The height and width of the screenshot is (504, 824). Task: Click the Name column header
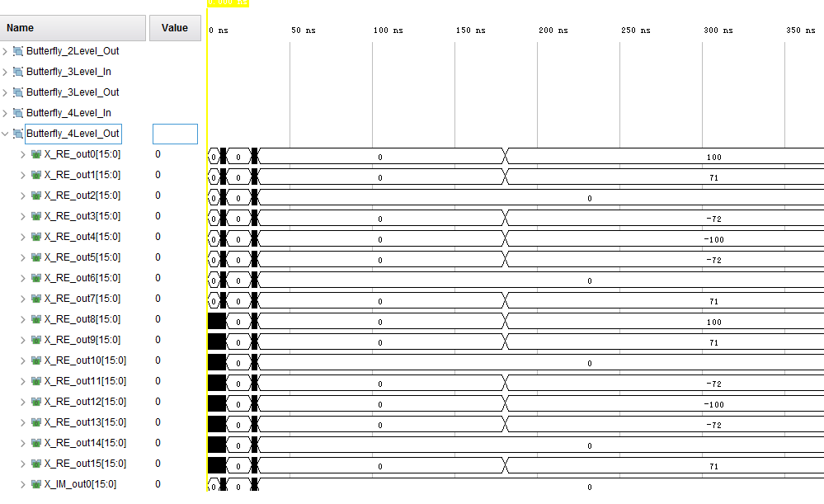tap(73, 28)
